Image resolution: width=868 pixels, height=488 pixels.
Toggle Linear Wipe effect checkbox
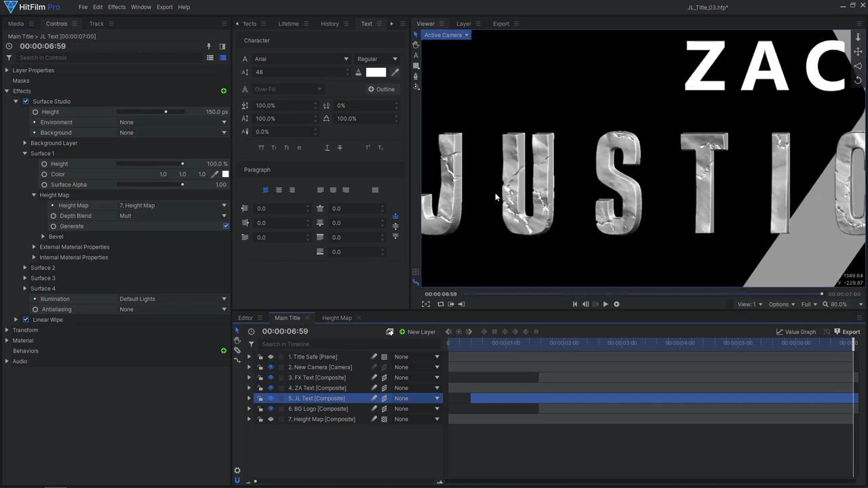[x=26, y=320]
